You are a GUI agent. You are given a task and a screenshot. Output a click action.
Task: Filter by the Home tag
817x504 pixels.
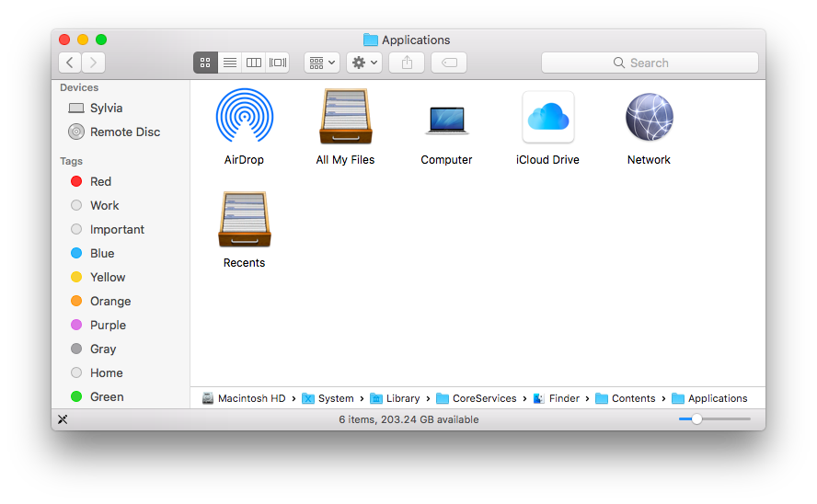pyautogui.click(x=97, y=372)
